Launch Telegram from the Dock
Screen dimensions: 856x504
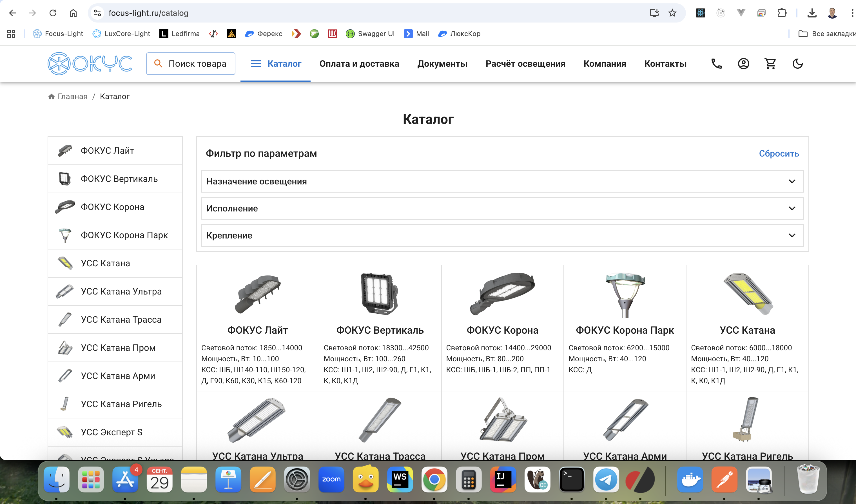tap(606, 479)
